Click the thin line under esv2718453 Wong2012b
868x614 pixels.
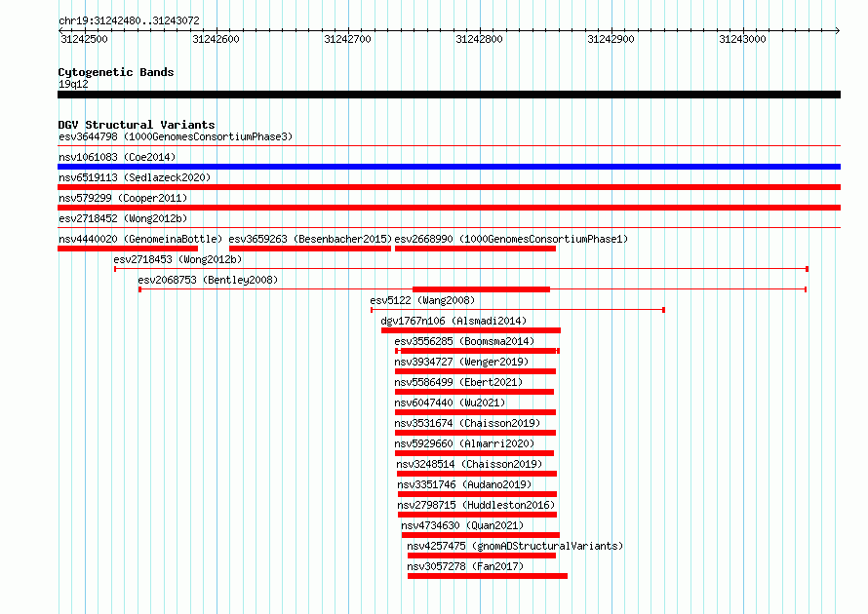pyautogui.click(x=461, y=269)
